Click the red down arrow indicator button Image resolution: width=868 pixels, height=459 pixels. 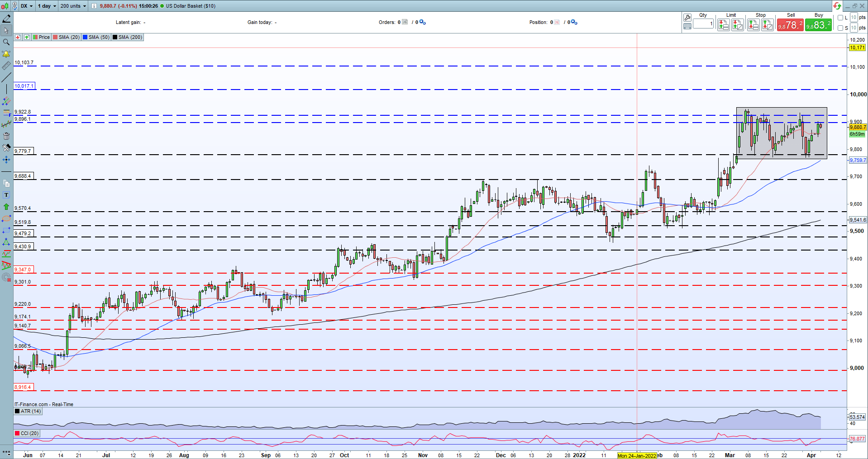pyautogui.click(x=18, y=37)
